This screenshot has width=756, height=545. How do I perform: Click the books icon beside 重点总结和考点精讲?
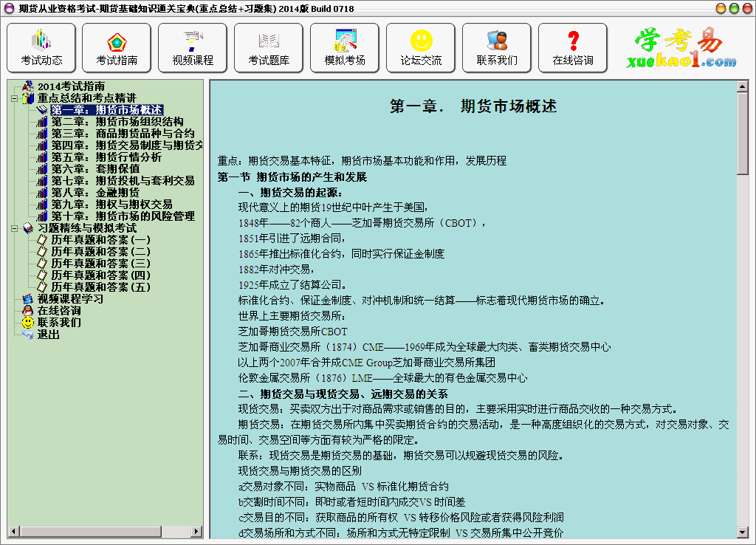[x=28, y=98]
